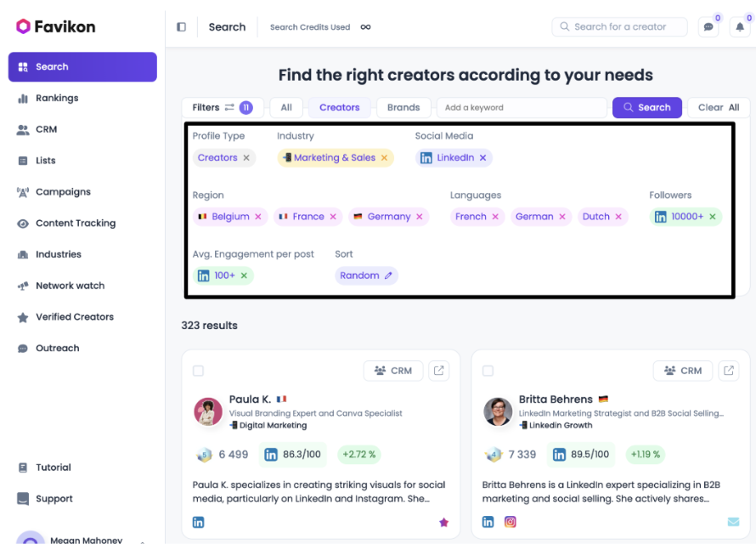Add Britta Behrens to CRM
756x550 pixels.
click(x=683, y=371)
